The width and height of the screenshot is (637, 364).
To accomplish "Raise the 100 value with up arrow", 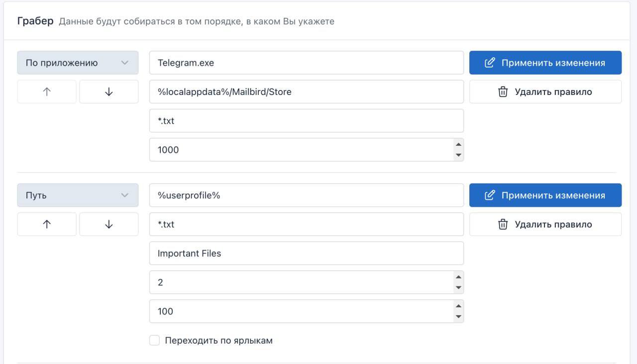I will point(458,306).
